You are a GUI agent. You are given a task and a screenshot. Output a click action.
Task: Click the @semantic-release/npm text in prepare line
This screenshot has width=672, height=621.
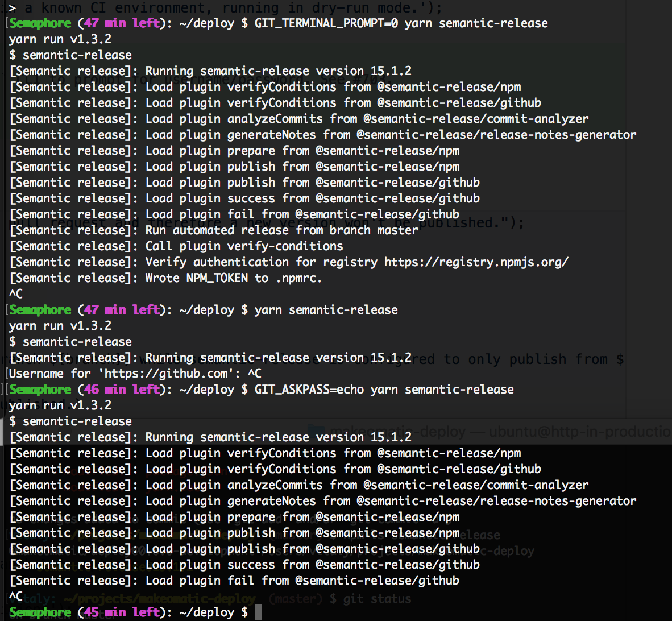click(x=387, y=150)
